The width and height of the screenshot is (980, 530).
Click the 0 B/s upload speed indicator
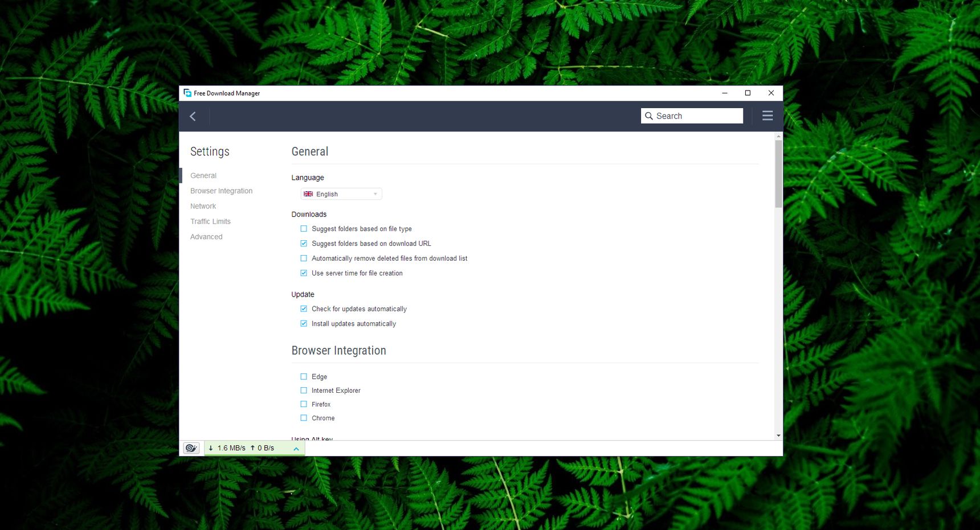262,449
